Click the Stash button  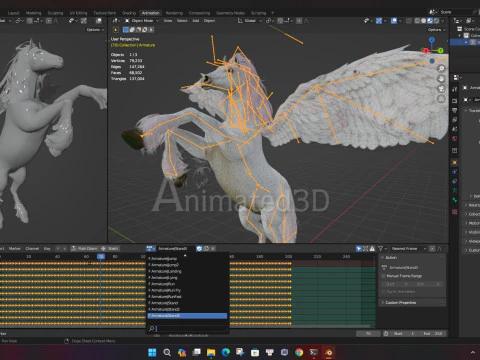tap(110, 249)
